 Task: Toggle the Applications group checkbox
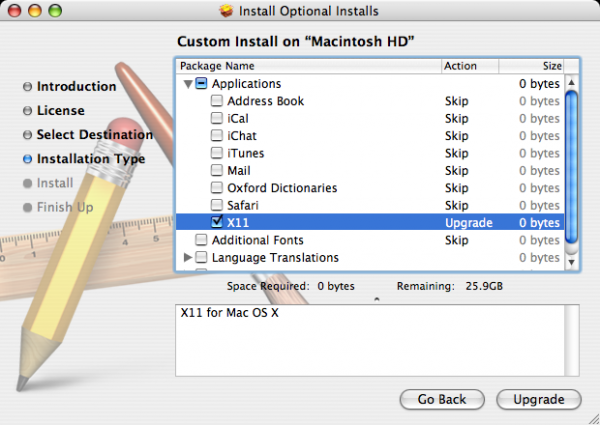pos(201,83)
